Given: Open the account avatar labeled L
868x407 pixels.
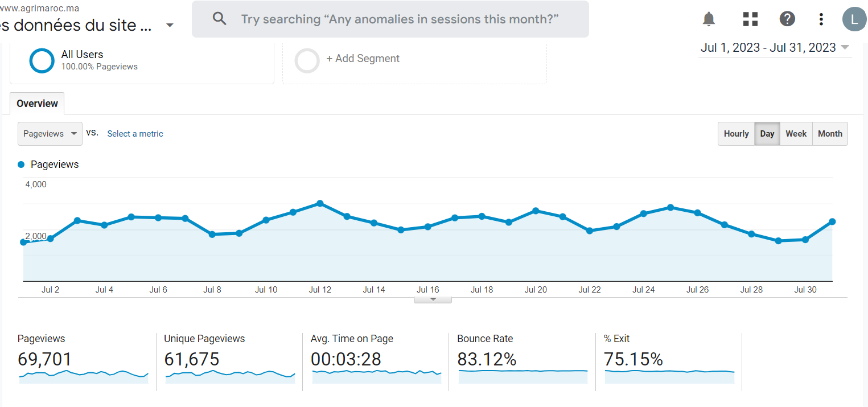Looking at the screenshot, I should pos(854,20).
